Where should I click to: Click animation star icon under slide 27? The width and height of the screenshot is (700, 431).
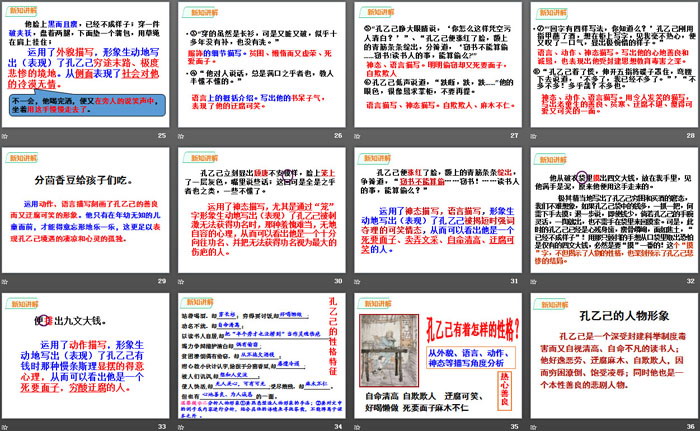[357, 136]
